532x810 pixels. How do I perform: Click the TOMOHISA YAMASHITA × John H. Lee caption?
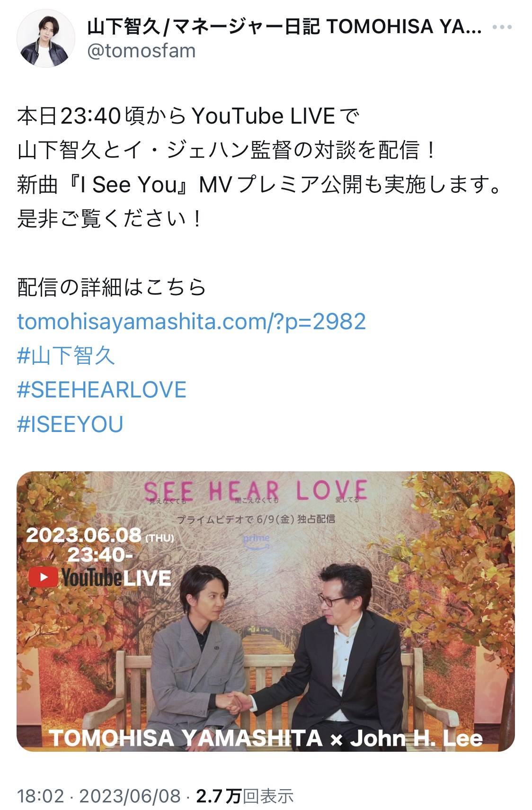point(266,738)
